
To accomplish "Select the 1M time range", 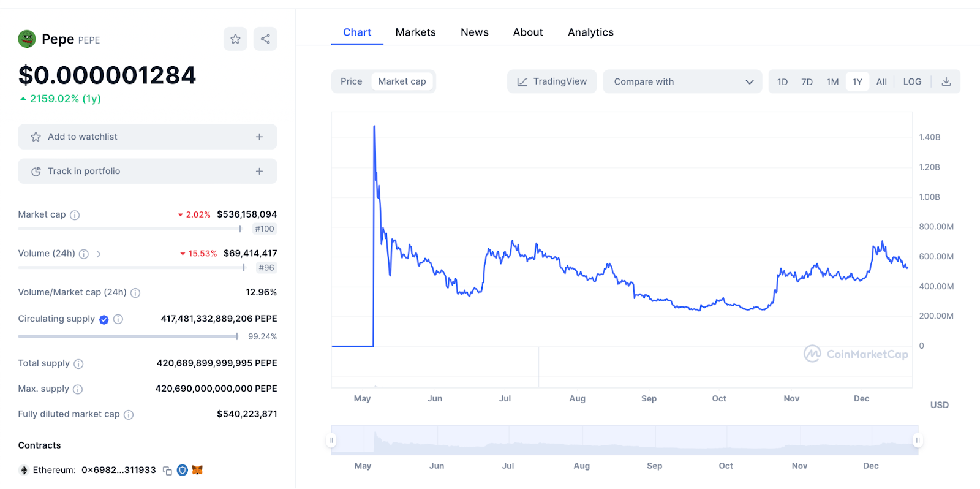I will 832,81.
